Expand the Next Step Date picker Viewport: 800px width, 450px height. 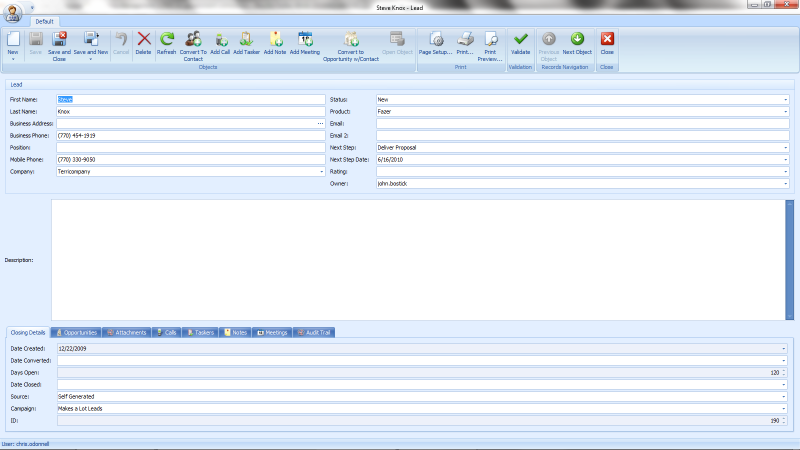tap(786, 160)
